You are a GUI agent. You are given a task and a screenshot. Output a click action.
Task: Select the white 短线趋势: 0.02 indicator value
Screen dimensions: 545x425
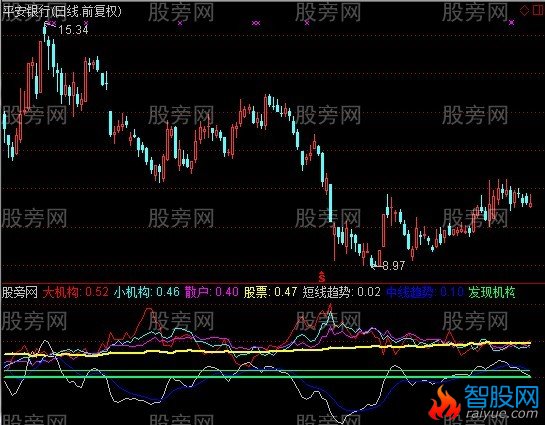click(x=341, y=292)
